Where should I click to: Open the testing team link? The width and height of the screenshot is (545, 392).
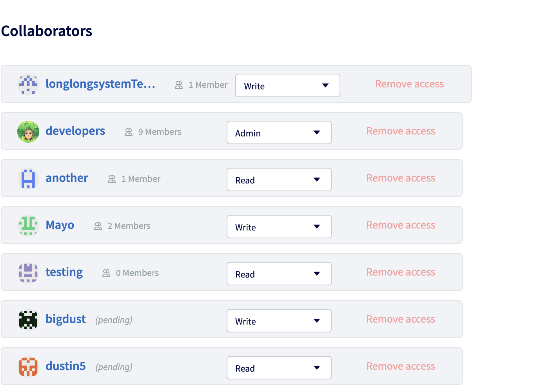(64, 272)
